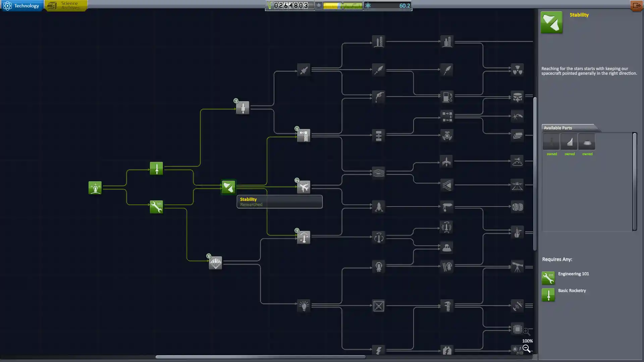The image size is (644, 362).
Task: Select the Space Exploration astronaut node
Action: click(378, 267)
